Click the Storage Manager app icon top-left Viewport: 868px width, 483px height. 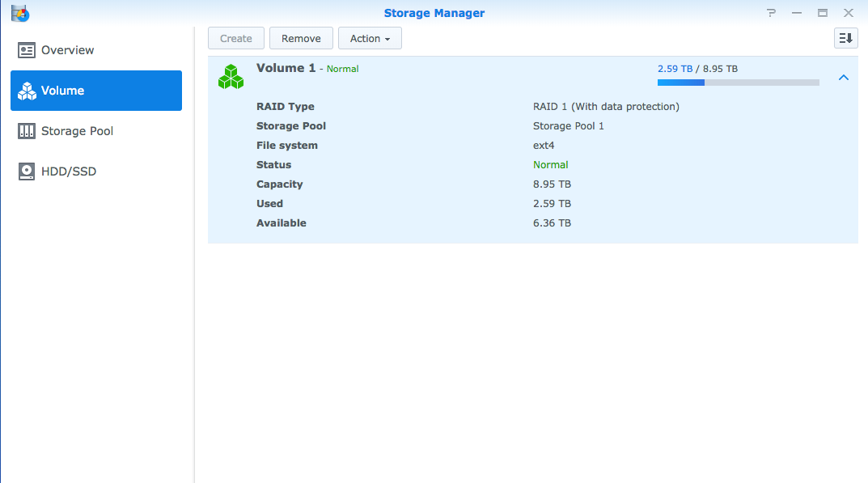(19, 12)
